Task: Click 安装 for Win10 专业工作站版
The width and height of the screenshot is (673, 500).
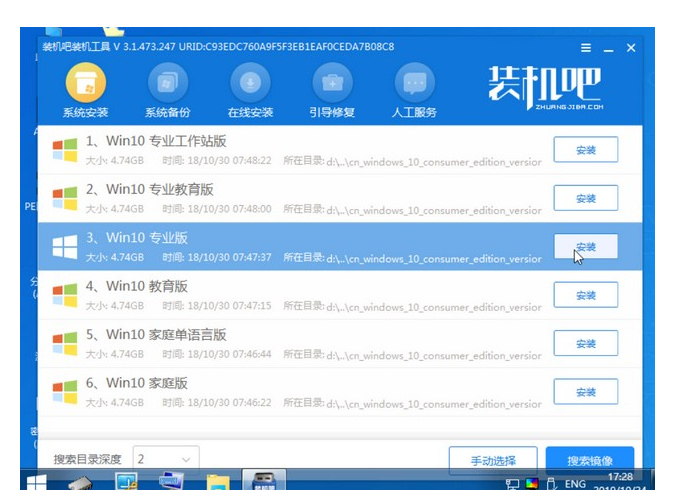Action: coord(585,150)
